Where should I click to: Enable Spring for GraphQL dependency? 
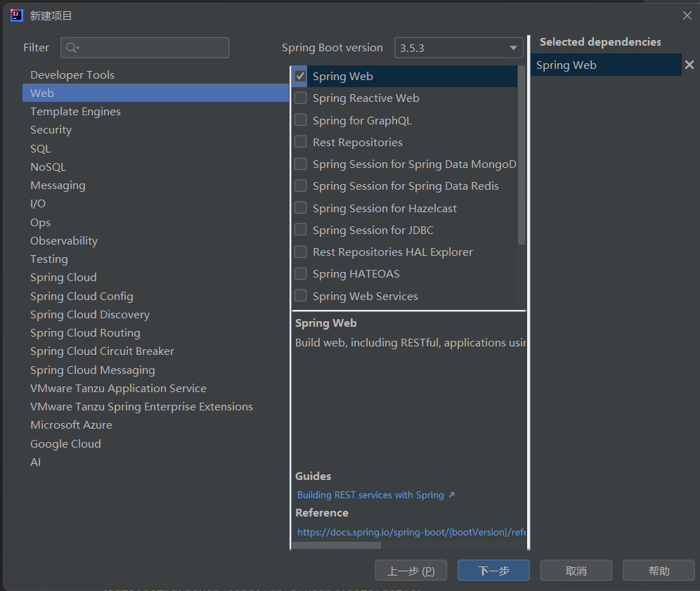300,120
